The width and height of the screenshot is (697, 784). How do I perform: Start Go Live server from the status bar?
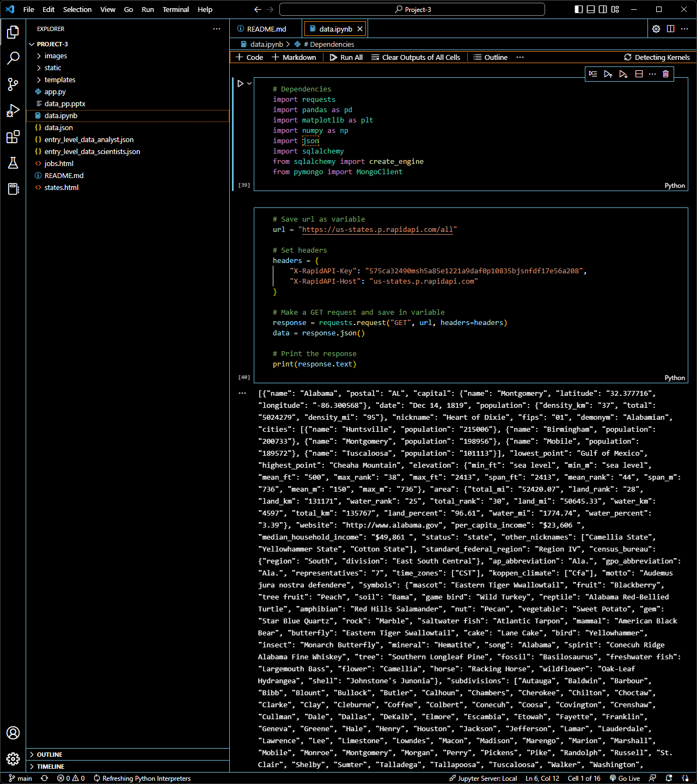click(625, 778)
